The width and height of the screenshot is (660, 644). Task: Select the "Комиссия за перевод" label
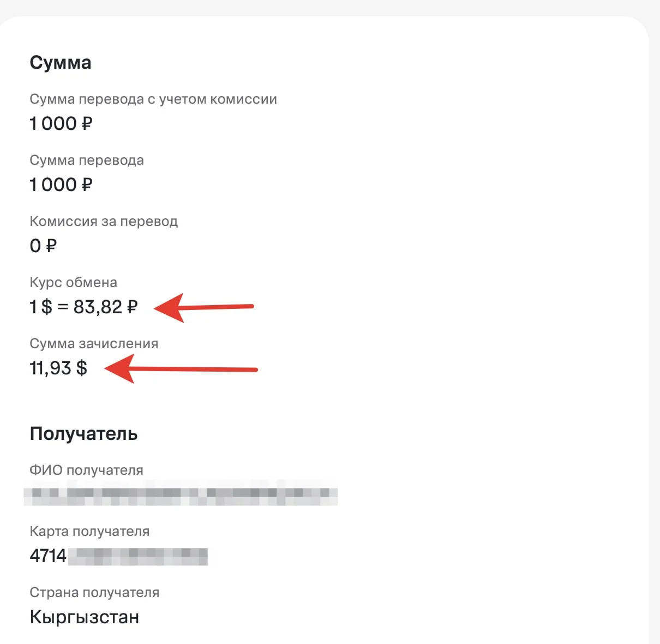(x=104, y=222)
